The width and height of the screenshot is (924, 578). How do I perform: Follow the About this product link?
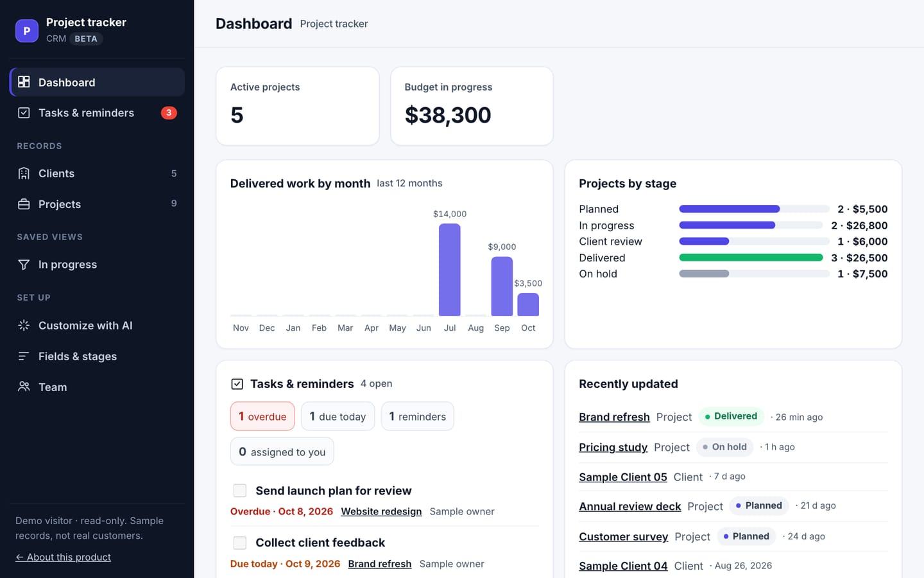coord(63,557)
